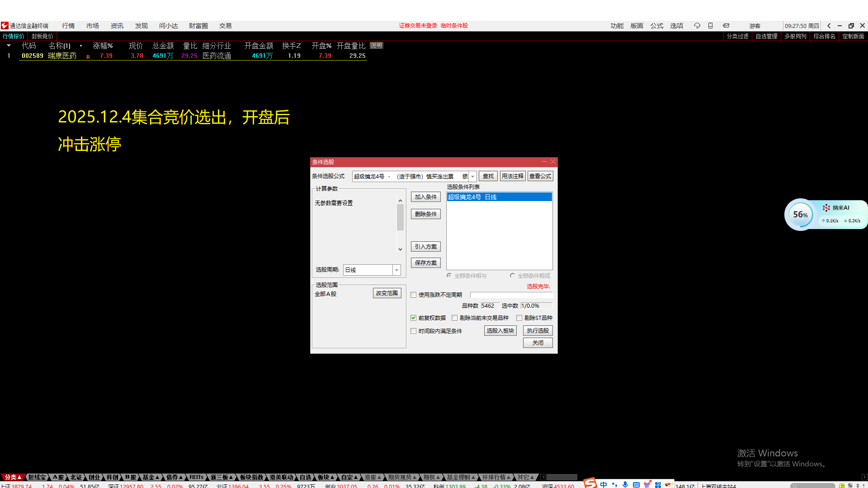This screenshot has width=868, height=488.
Task: Open the Sogou soft keyboard icon
Action: coord(636,484)
